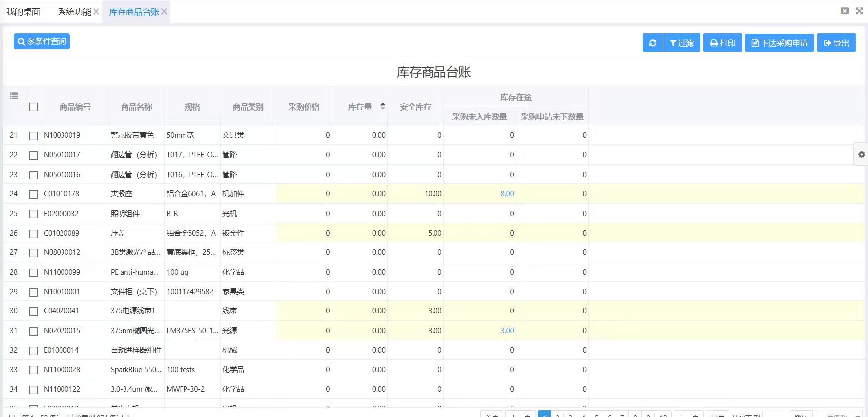Click the 下达采购申请 button
Viewport: 868px width, 417px height.
tap(779, 43)
